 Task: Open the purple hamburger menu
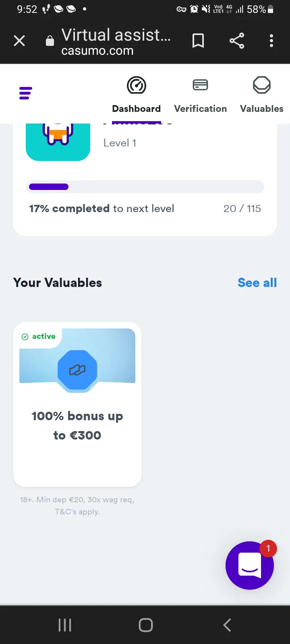pos(25,93)
